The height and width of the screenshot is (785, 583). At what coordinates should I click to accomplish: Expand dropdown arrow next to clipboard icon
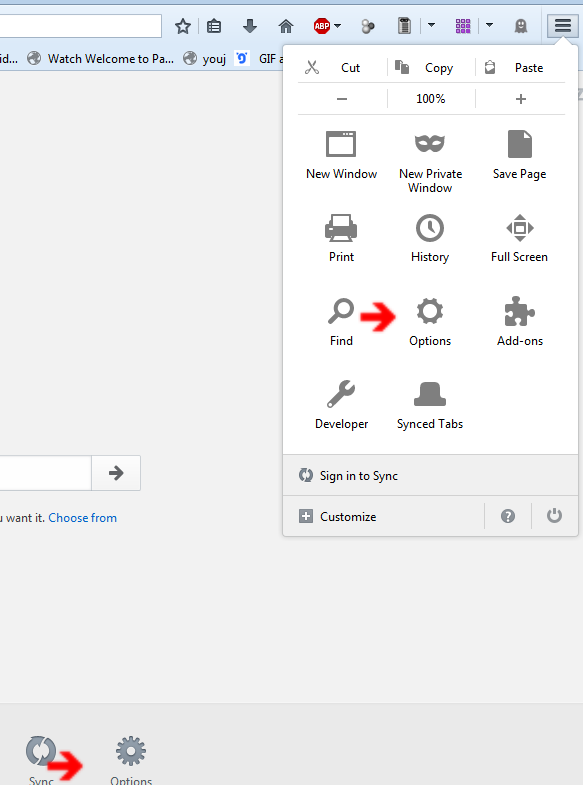(431, 25)
